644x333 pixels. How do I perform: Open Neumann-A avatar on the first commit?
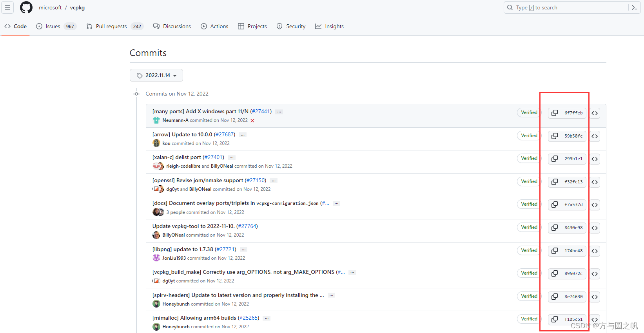pyautogui.click(x=156, y=120)
